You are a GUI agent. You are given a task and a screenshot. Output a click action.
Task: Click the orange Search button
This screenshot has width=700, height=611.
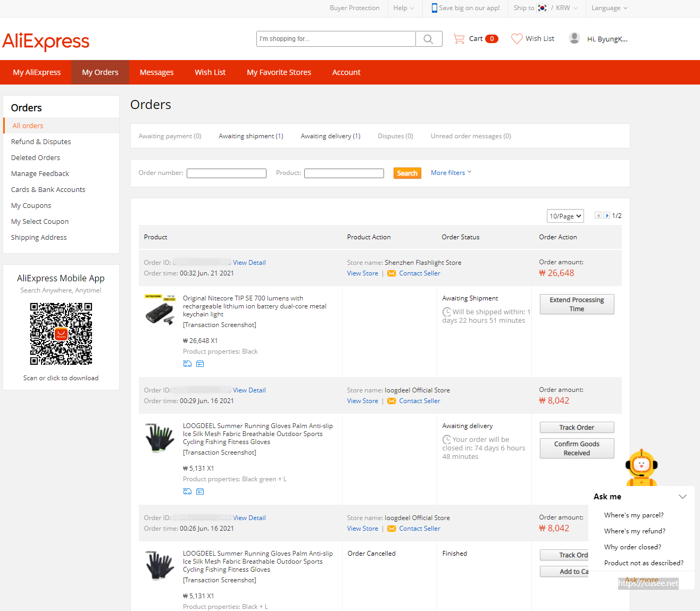tap(407, 173)
